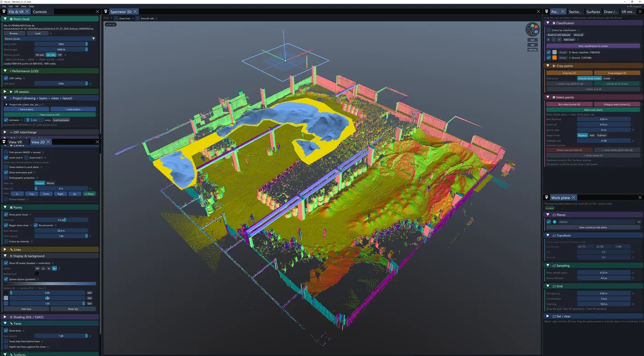Disable LOD culling checkbox
644x356 pixels.
(x=6, y=78)
